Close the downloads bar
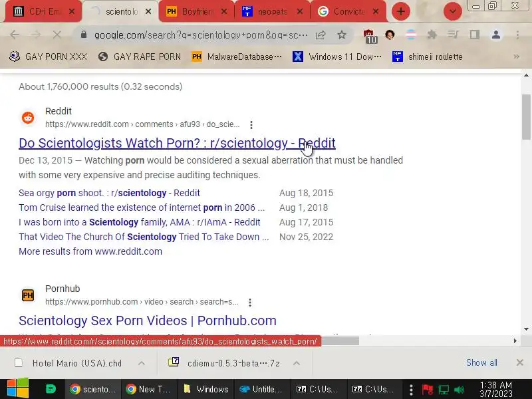532x399 pixels. (519, 362)
